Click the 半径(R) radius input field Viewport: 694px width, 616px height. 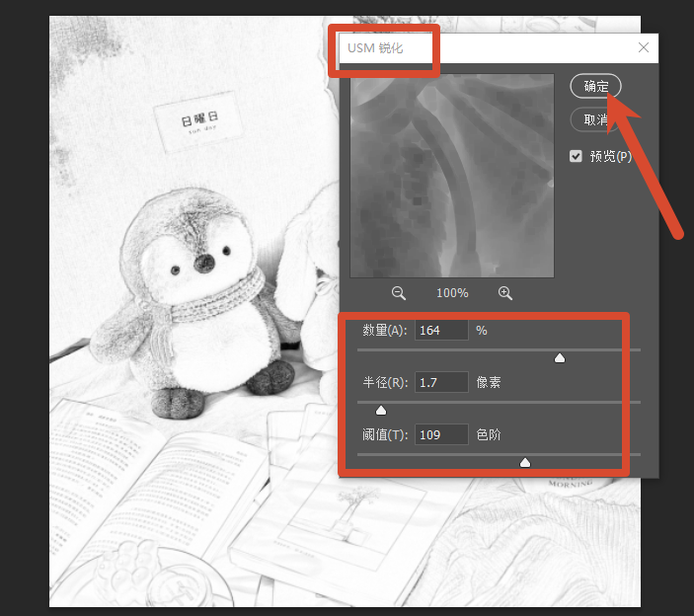[441, 382]
